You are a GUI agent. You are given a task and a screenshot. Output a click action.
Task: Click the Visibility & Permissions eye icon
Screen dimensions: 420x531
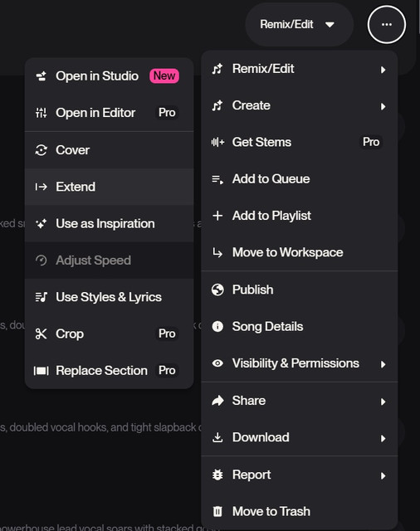pos(217,363)
